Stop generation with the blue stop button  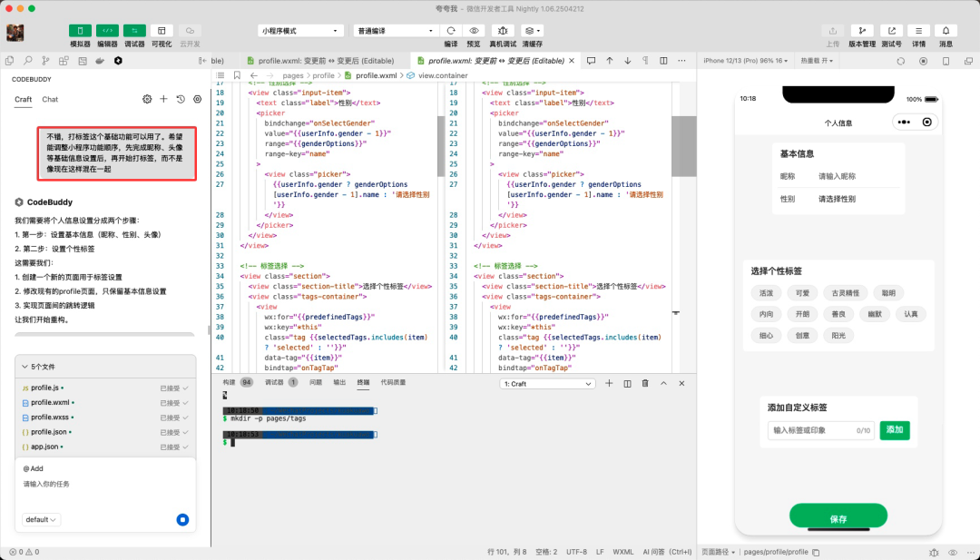[x=182, y=520]
